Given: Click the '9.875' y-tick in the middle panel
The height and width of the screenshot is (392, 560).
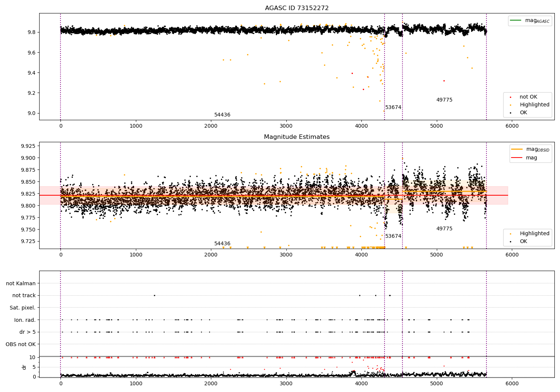Looking at the screenshot, I should pyautogui.click(x=28, y=170).
